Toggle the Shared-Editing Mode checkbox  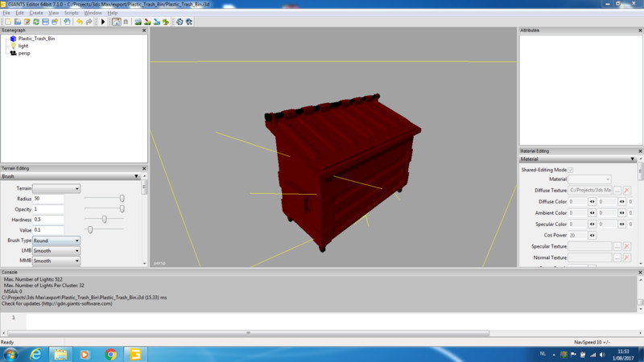(x=572, y=170)
